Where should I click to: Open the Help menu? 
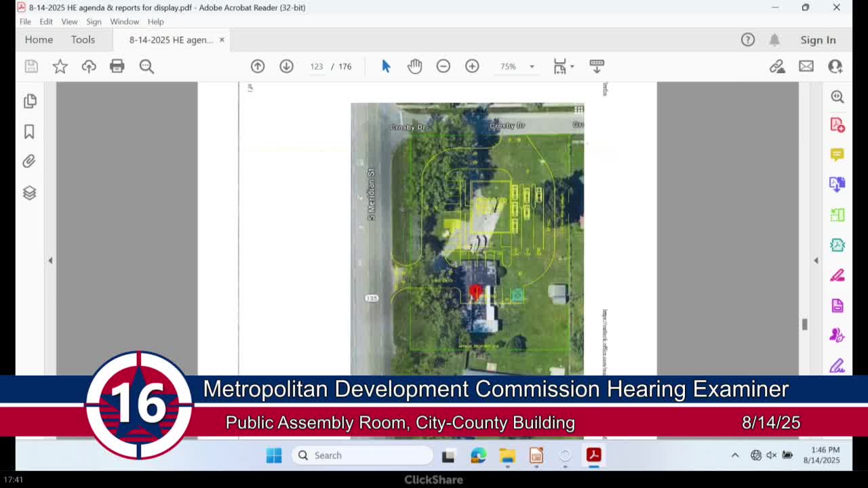pos(156,22)
